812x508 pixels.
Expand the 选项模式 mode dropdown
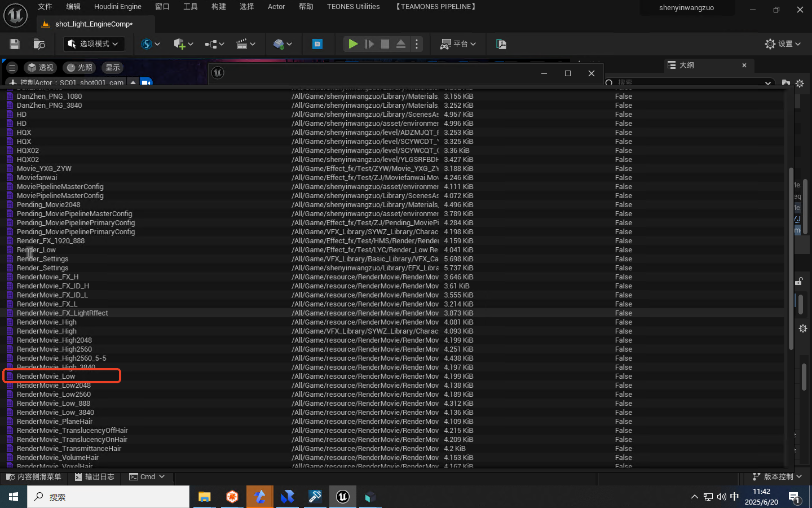pyautogui.click(x=93, y=44)
